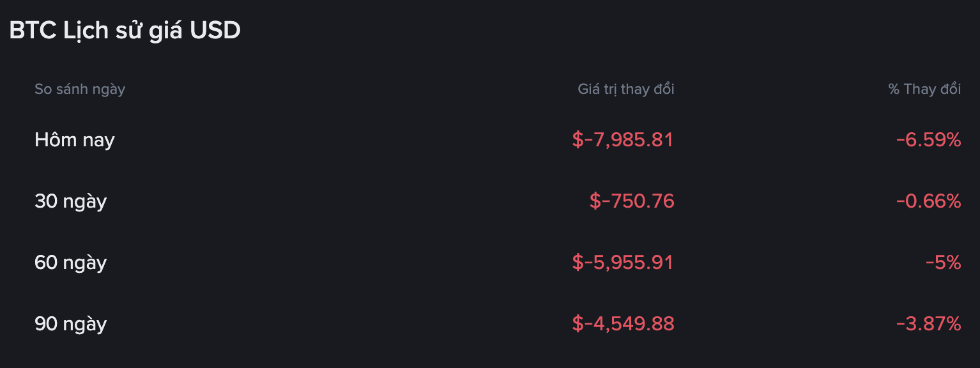Select the -5% change percentage

click(943, 263)
